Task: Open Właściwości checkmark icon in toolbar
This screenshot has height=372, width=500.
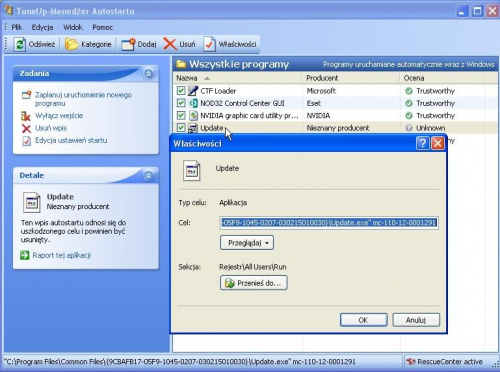Action: pos(209,44)
